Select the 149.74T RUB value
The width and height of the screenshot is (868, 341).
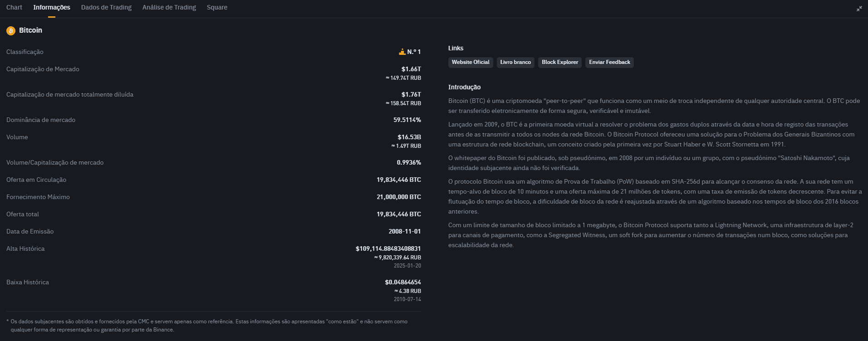403,78
